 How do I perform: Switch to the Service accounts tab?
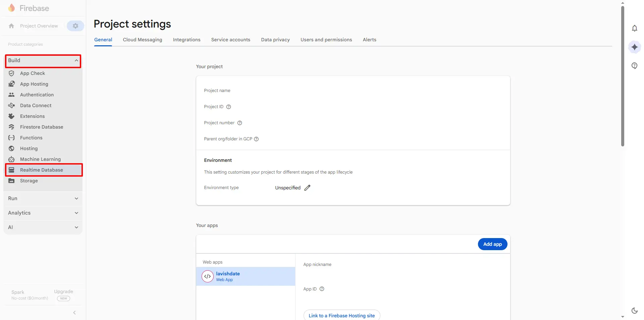[x=230, y=40]
